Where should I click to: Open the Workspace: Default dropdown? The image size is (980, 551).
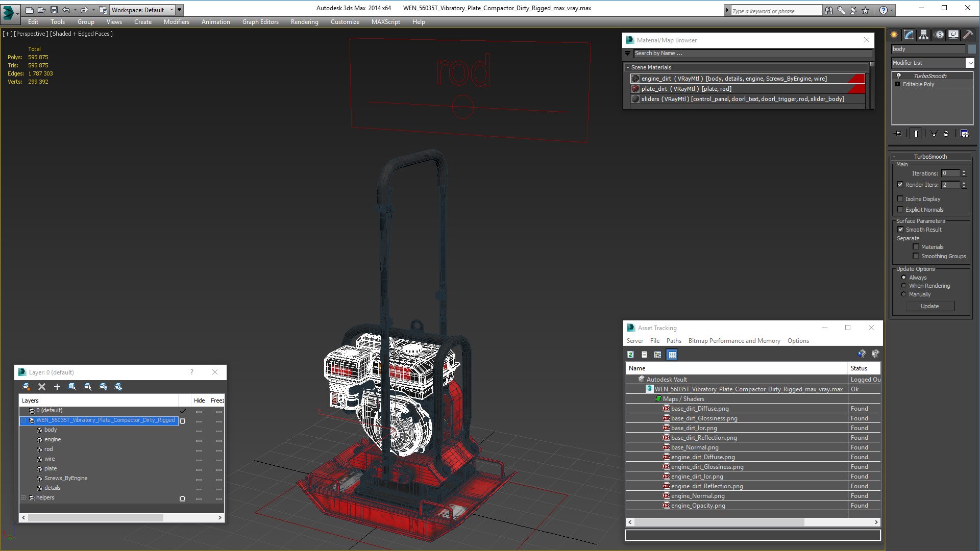coord(142,10)
